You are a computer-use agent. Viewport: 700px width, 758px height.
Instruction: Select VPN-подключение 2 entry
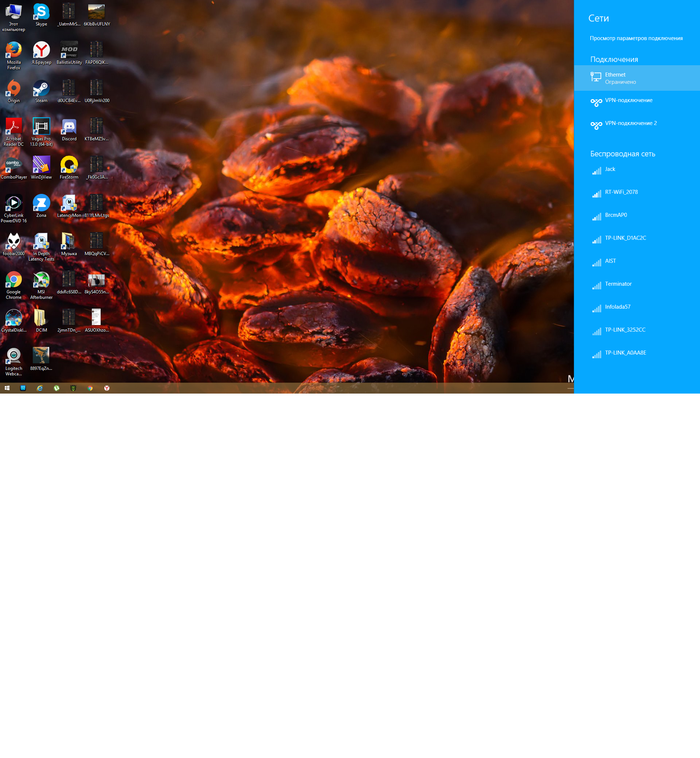pos(631,124)
